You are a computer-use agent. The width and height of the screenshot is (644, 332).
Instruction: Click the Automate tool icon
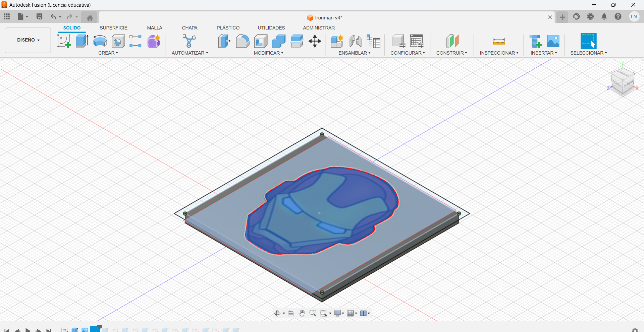(x=189, y=41)
